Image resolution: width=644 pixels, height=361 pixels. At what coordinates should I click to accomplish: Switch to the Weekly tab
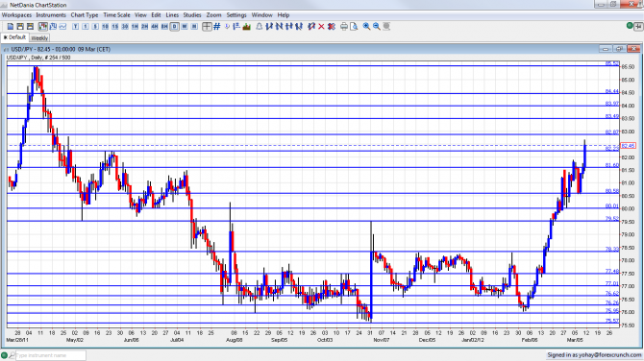[x=39, y=38]
